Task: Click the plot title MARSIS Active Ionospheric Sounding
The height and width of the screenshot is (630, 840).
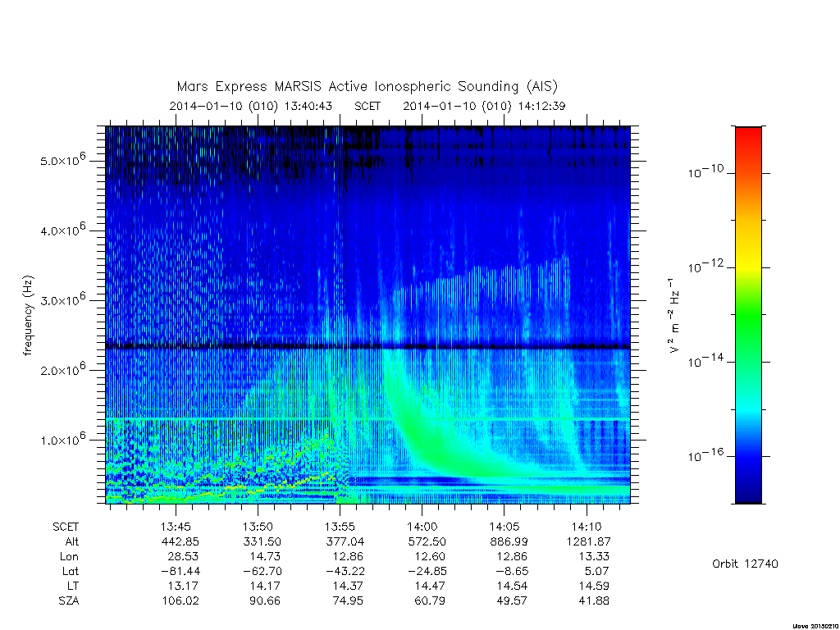Action: click(x=367, y=86)
